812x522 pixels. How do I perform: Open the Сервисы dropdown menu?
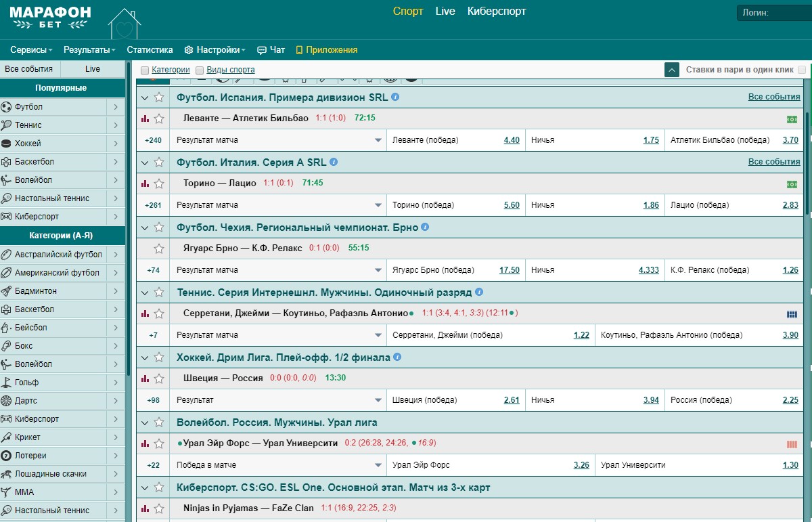(x=32, y=50)
